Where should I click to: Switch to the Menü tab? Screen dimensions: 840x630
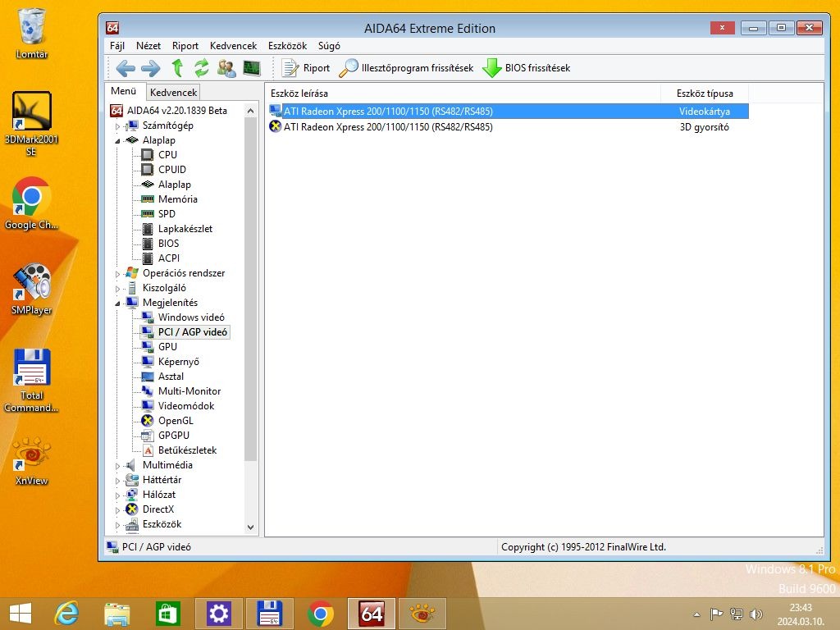(124, 91)
